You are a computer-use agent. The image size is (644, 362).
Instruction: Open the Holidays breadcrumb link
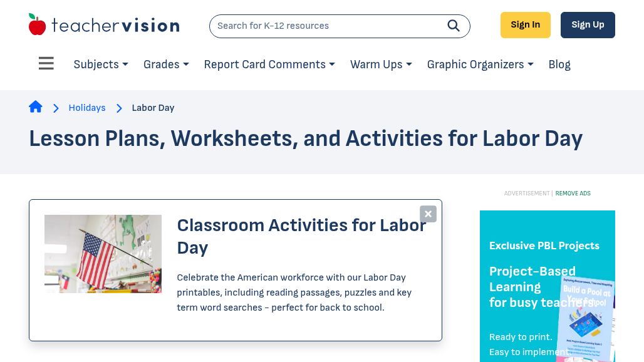click(x=86, y=108)
